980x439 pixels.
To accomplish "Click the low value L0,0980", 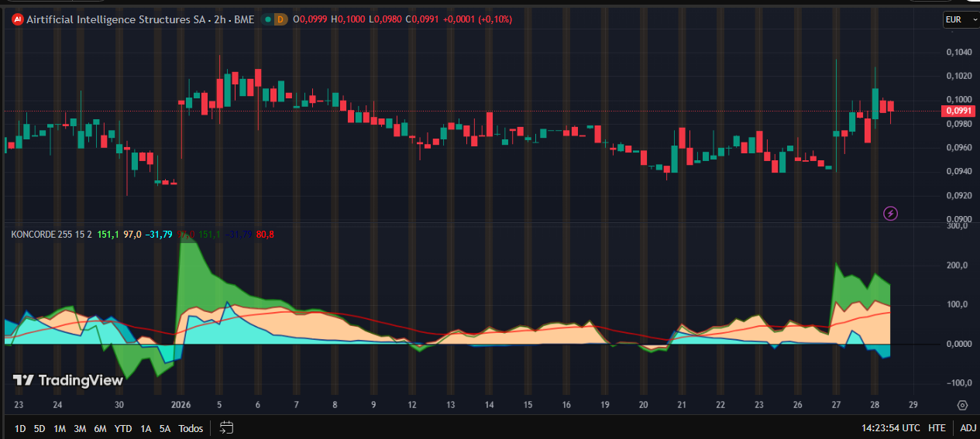I will 384,19.
